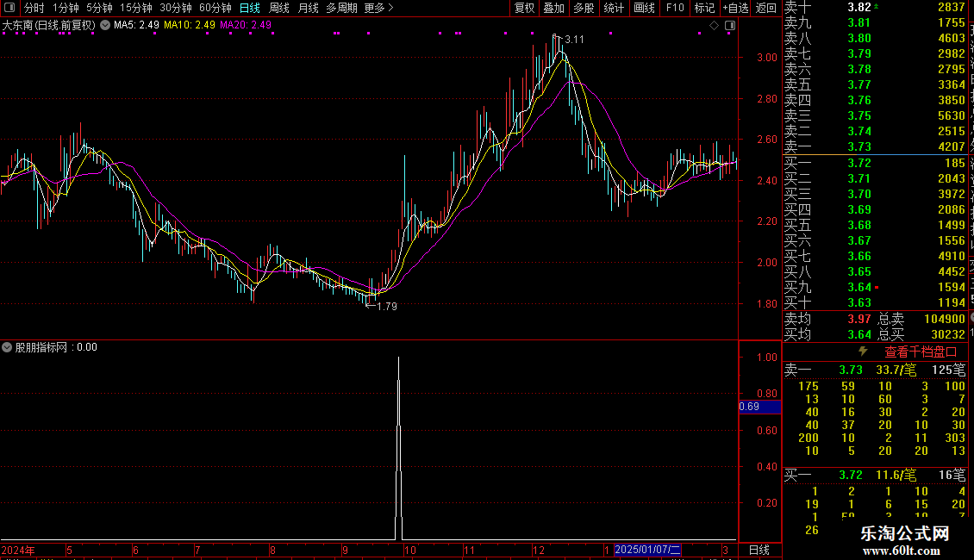
Task: Click the MA5: 2.49 indicator label
Action: [x=136, y=25]
